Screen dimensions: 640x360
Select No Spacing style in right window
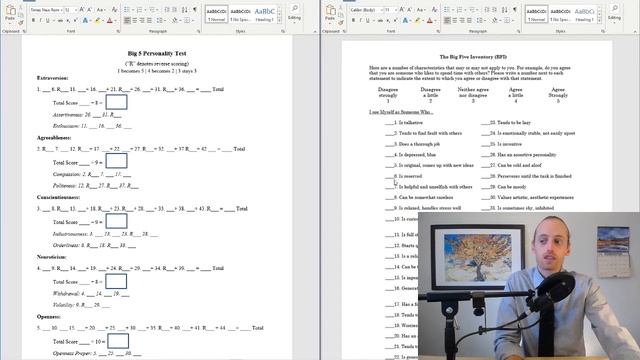560,14
